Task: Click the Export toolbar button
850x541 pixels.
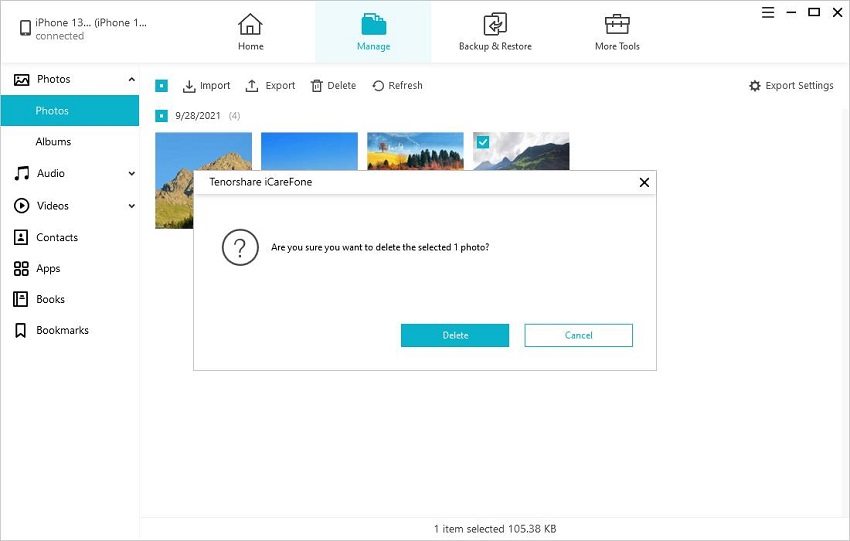Action: coord(270,86)
